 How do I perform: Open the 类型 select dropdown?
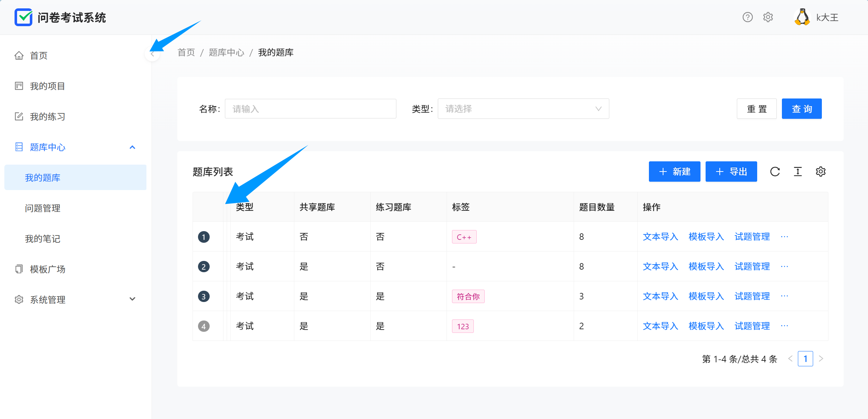click(x=523, y=109)
